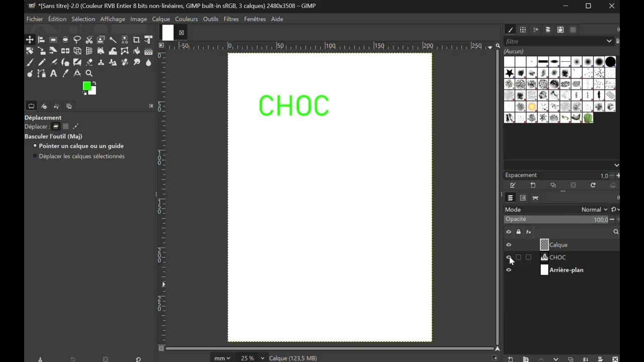Click the green foreground color swatch

click(x=87, y=86)
